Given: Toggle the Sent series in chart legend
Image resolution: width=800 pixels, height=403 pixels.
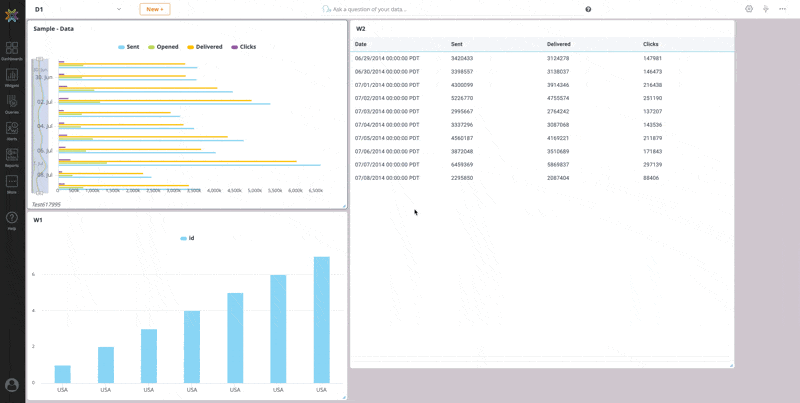Looking at the screenshot, I should (x=128, y=47).
